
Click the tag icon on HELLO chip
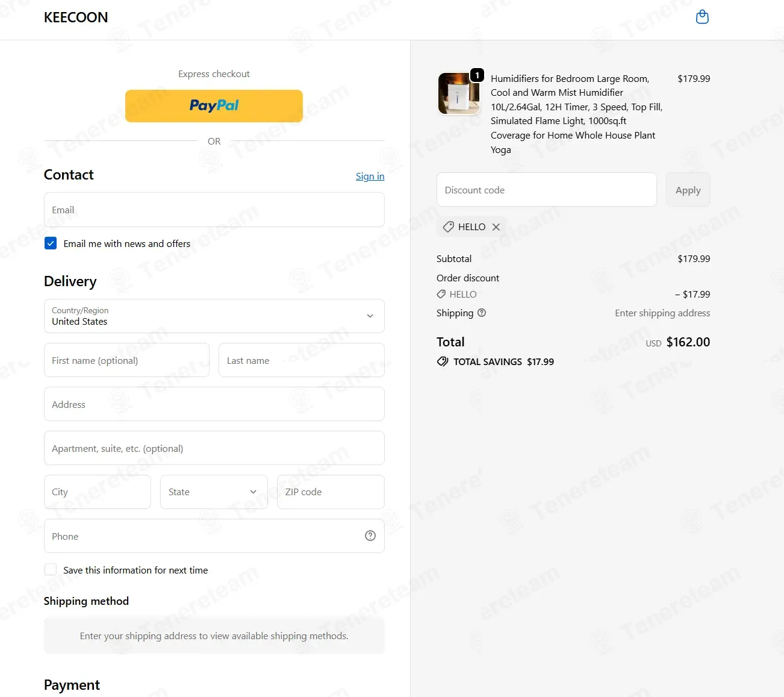[x=449, y=227]
